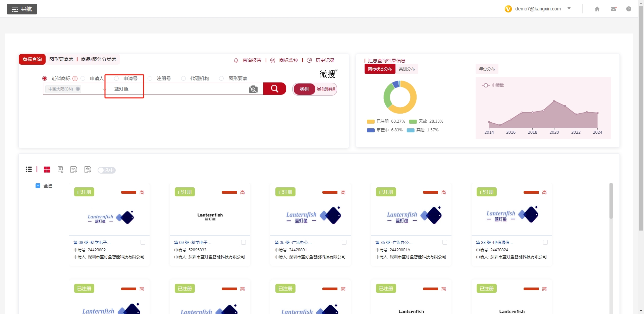Check the 全选 select-all checkbox
644x314 pixels.
(x=38, y=186)
